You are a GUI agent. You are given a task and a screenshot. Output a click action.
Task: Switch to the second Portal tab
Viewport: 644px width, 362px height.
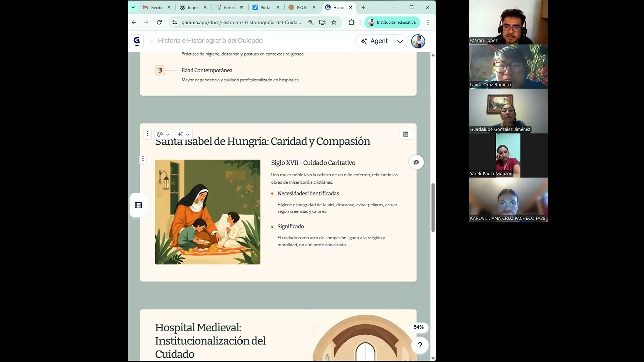tap(265, 7)
